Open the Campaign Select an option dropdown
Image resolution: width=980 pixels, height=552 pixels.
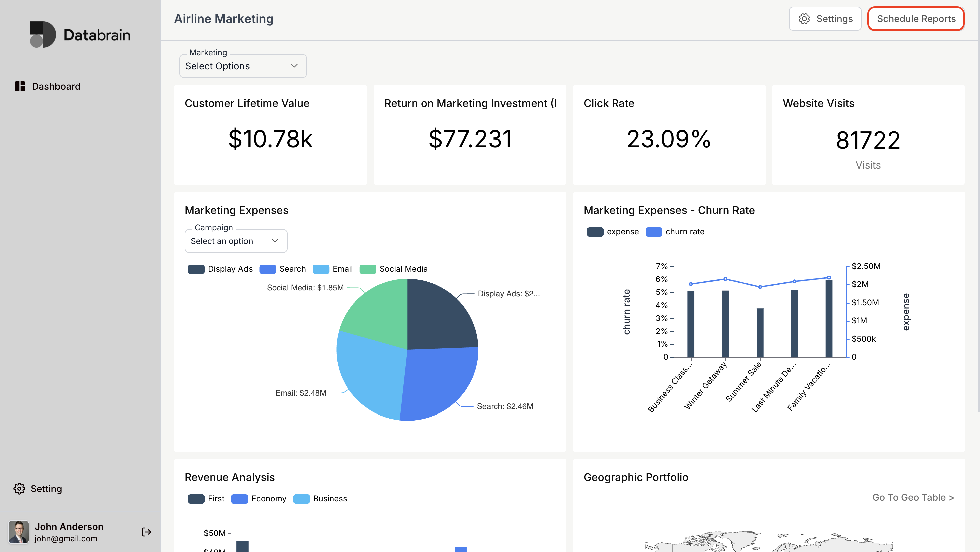click(x=235, y=241)
